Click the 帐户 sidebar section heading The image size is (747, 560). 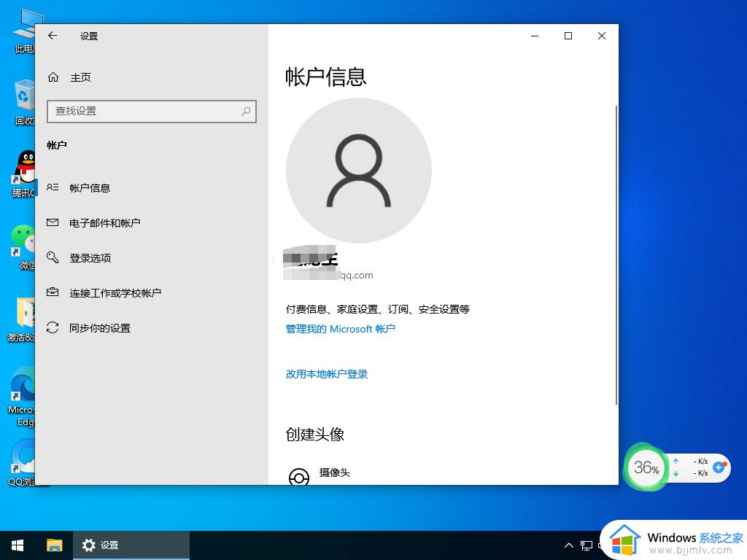pos(57,145)
